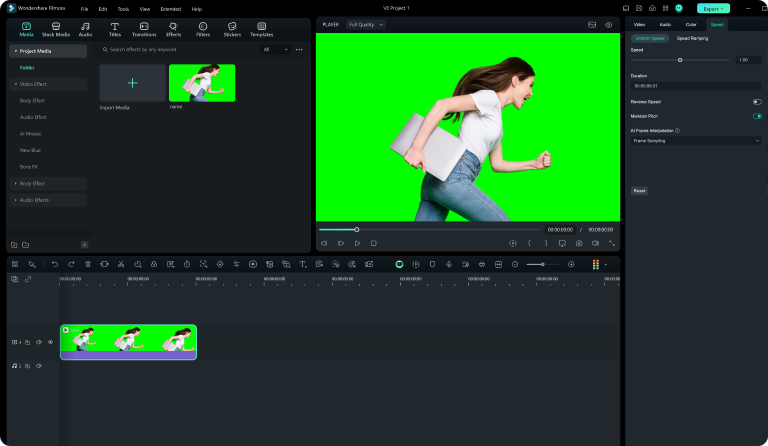Collapse the media sidebar with arrow
This screenshot has width=768, height=446.
click(x=84, y=245)
